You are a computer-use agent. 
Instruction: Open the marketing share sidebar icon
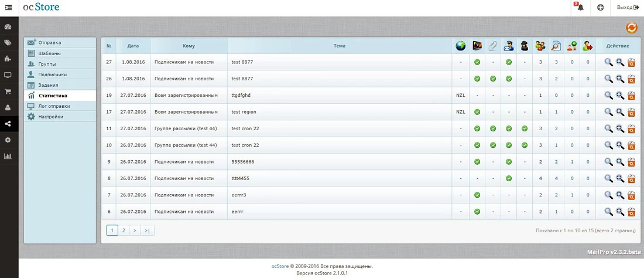(8, 124)
